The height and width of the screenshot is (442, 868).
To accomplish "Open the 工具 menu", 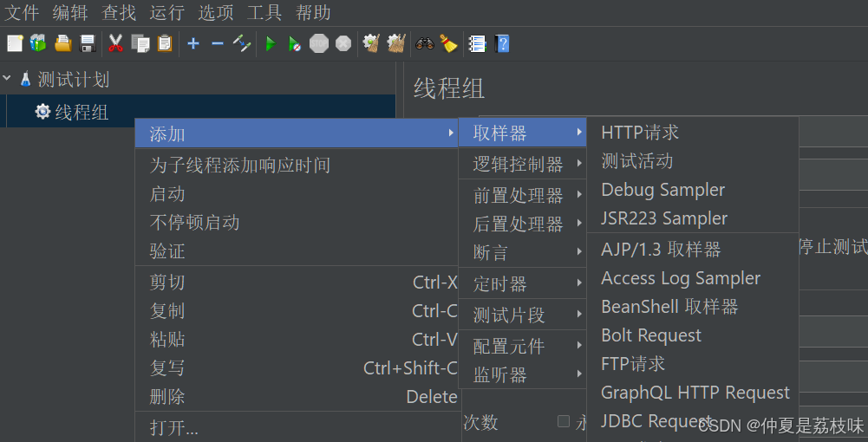I will tap(264, 12).
